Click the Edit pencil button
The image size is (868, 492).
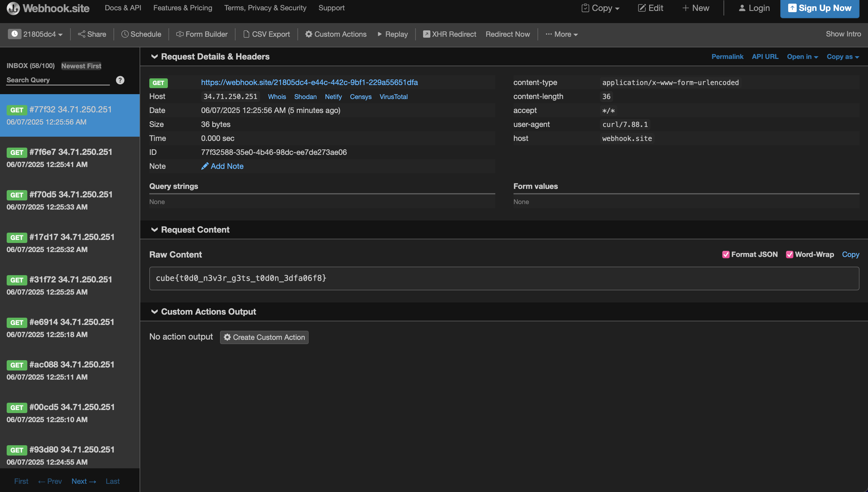point(650,8)
